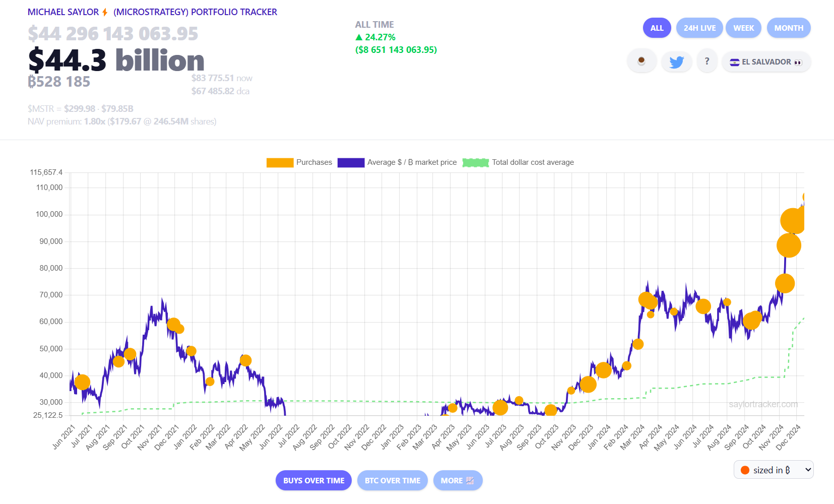
Task: Switch to the WEEK timeframe
Action: (743, 28)
